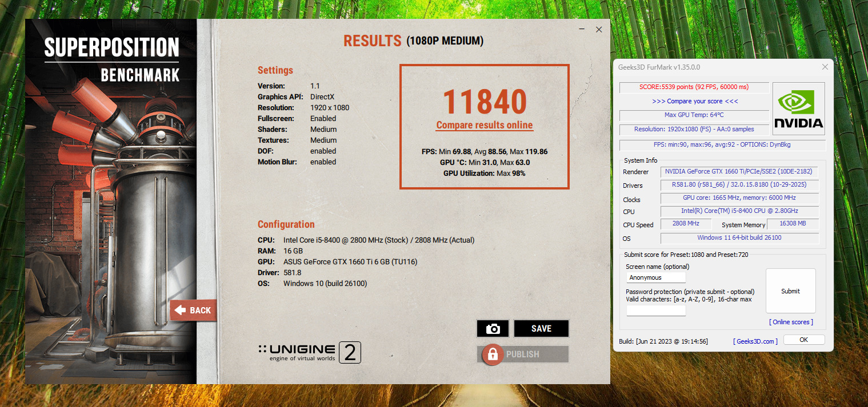Image resolution: width=868 pixels, height=407 pixels.
Task: Click the DOF enabled value
Action: (x=323, y=151)
